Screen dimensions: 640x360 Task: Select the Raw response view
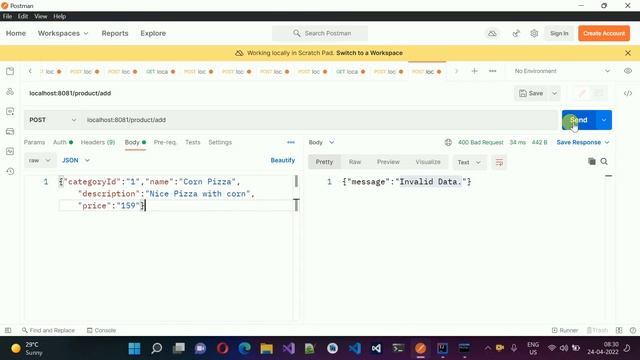(355, 162)
